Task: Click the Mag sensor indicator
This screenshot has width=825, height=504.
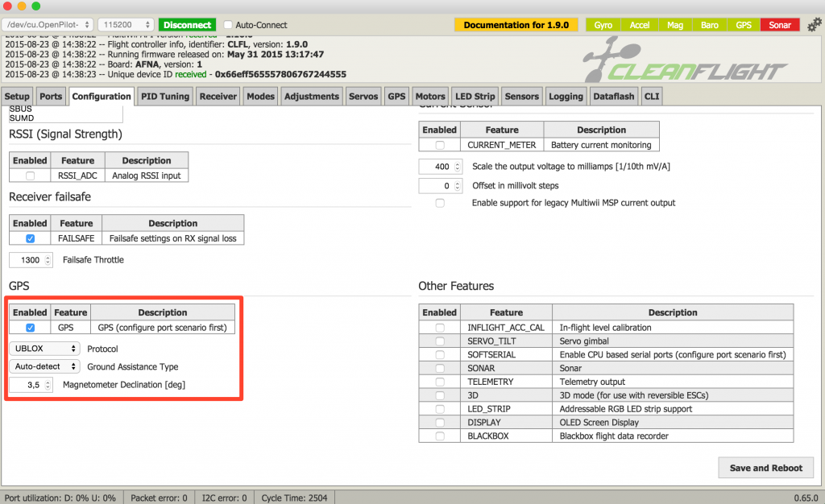Action: click(x=674, y=25)
